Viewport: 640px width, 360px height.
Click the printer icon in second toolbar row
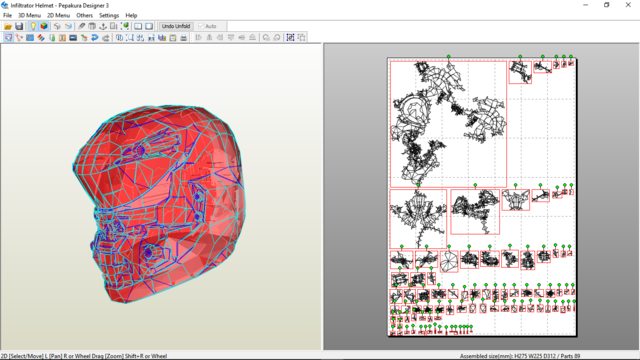(184, 38)
